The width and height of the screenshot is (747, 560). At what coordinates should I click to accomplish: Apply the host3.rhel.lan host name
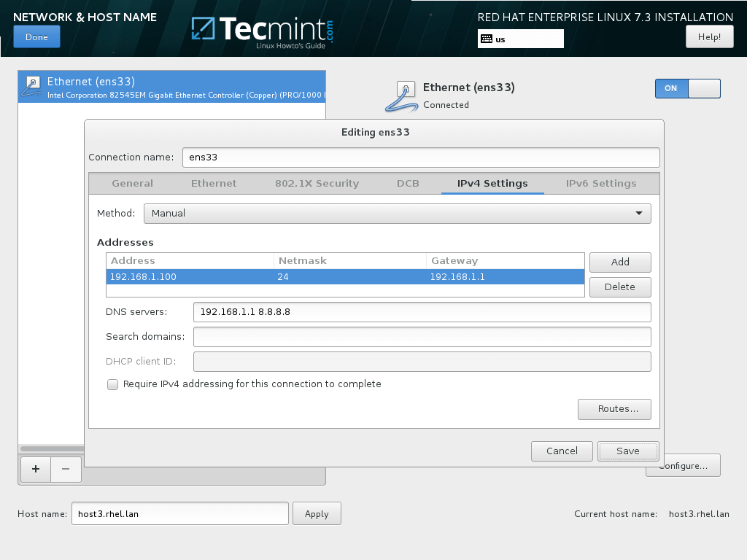(x=316, y=513)
